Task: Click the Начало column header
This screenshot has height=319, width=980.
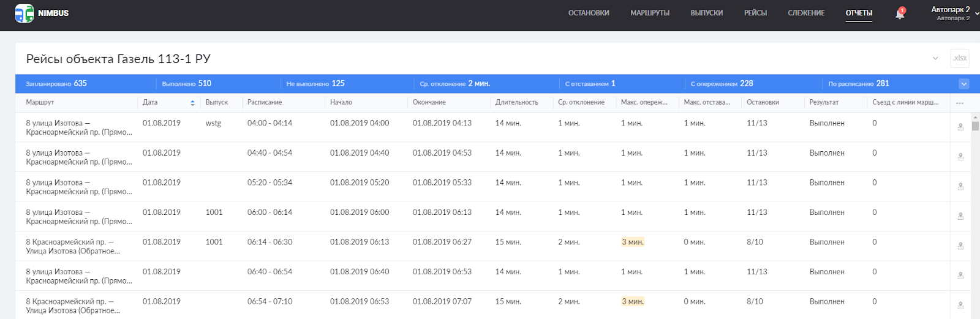Action: 341,103
